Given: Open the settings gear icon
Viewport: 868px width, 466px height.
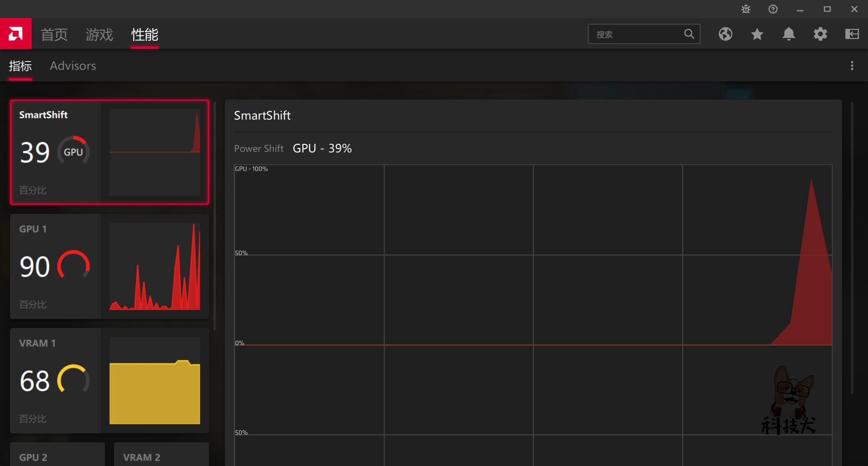Looking at the screenshot, I should click(x=821, y=34).
